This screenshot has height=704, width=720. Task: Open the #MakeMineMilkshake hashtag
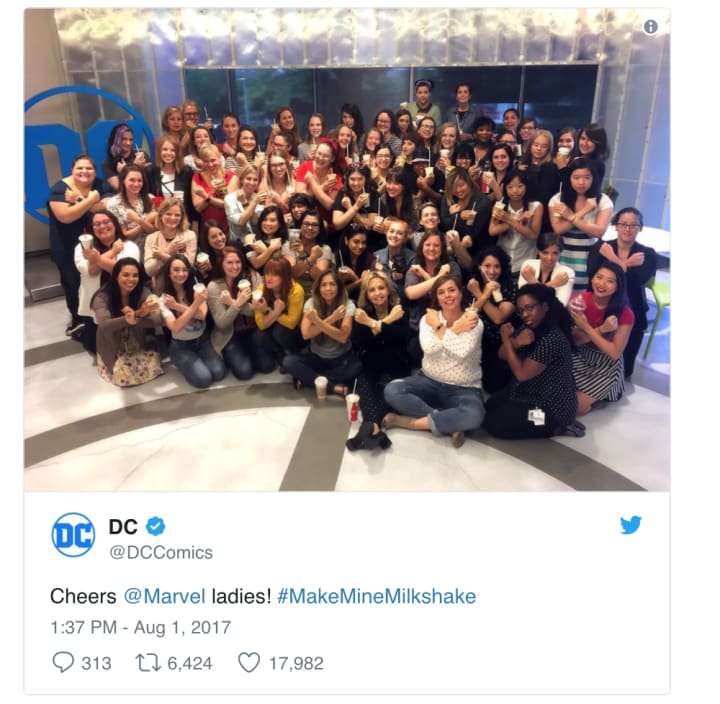point(377,597)
